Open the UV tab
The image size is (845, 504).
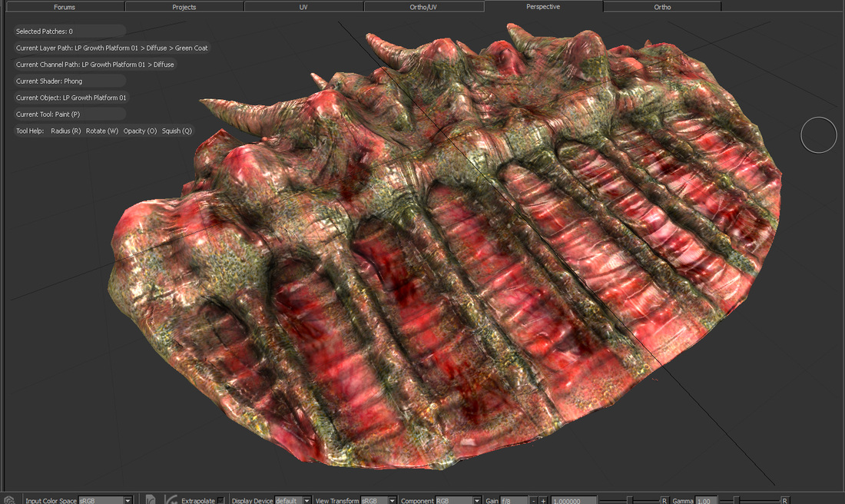pos(303,7)
